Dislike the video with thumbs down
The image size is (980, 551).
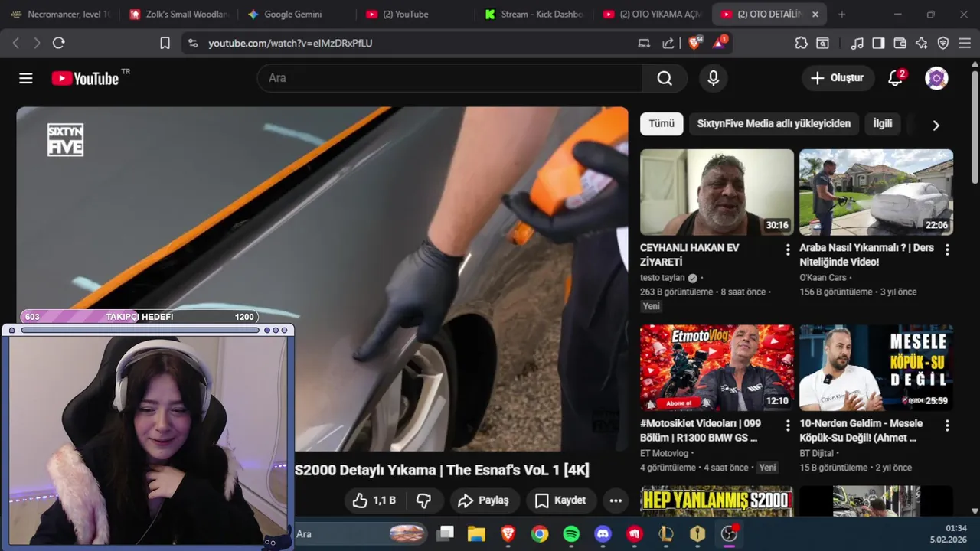coord(423,500)
